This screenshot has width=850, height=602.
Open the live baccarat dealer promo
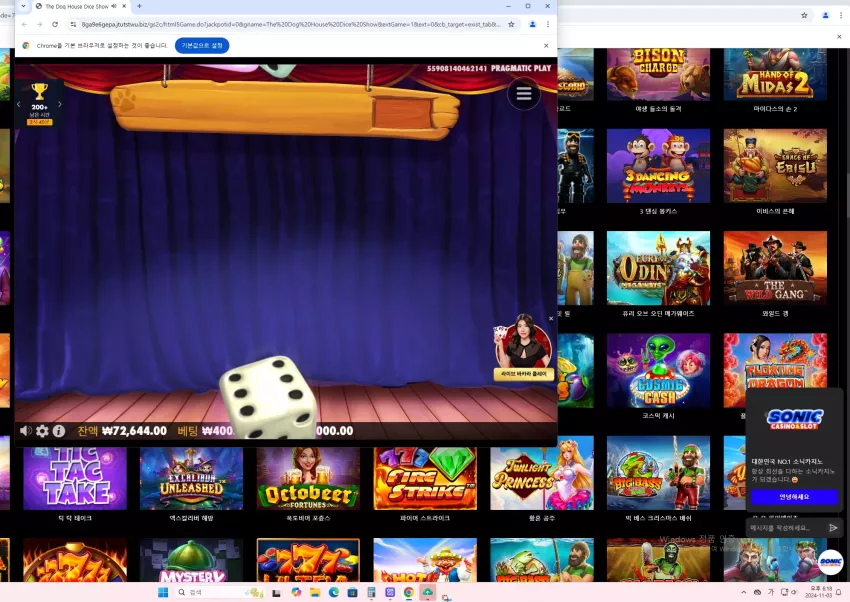(523, 347)
